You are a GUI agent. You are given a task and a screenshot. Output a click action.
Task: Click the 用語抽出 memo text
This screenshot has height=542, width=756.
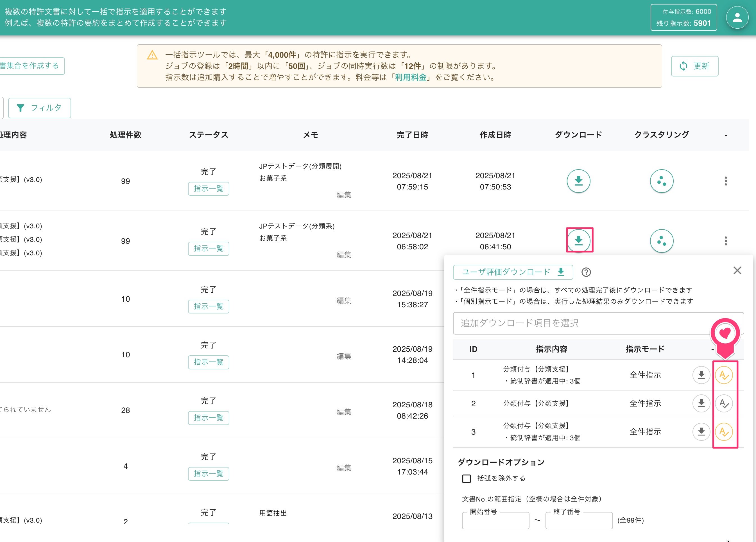click(273, 513)
